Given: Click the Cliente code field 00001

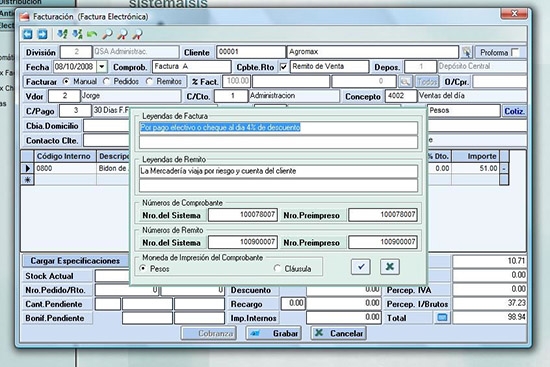Looking at the screenshot, I should 251,52.
